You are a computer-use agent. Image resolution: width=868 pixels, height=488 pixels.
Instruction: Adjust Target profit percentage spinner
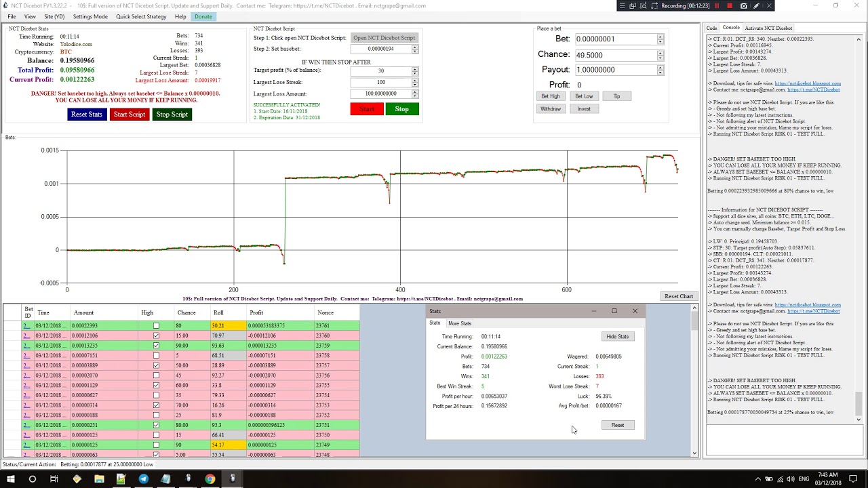[x=415, y=70]
